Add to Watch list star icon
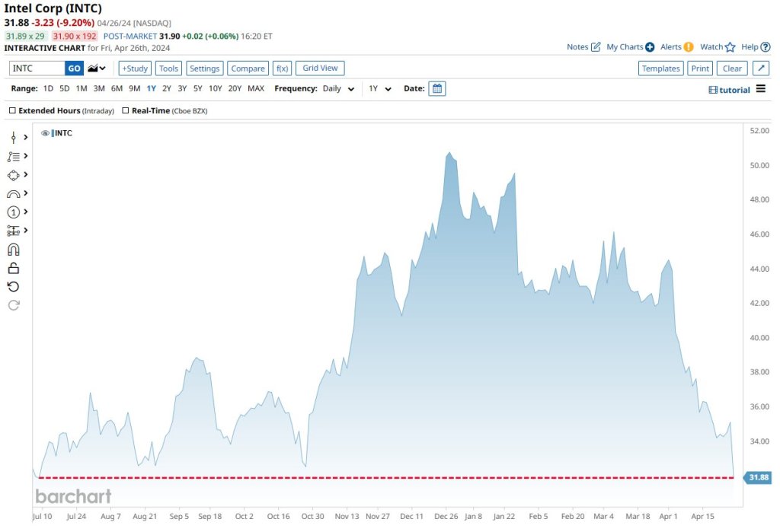 click(730, 47)
